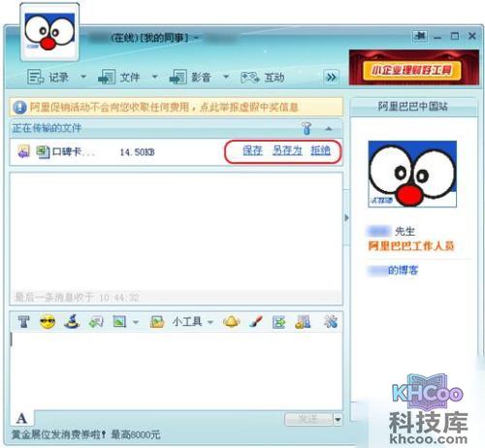Click the 小企业理财好工具 advertisement banner
485x448 pixels.
pos(413,68)
